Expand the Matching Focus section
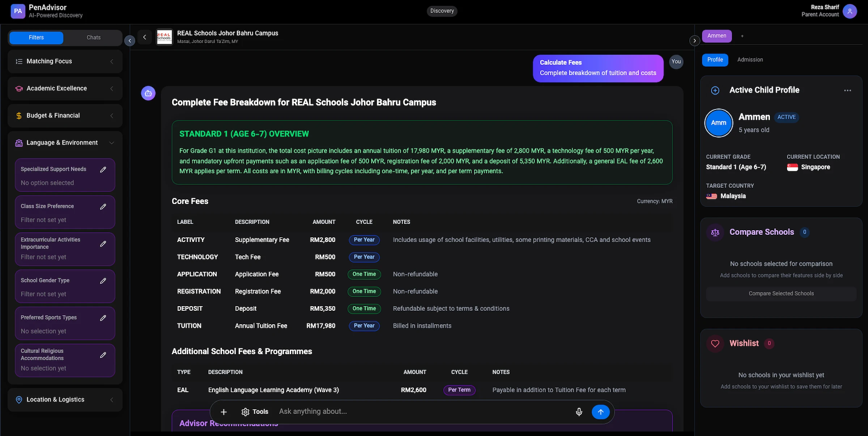 (x=65, y=62)
